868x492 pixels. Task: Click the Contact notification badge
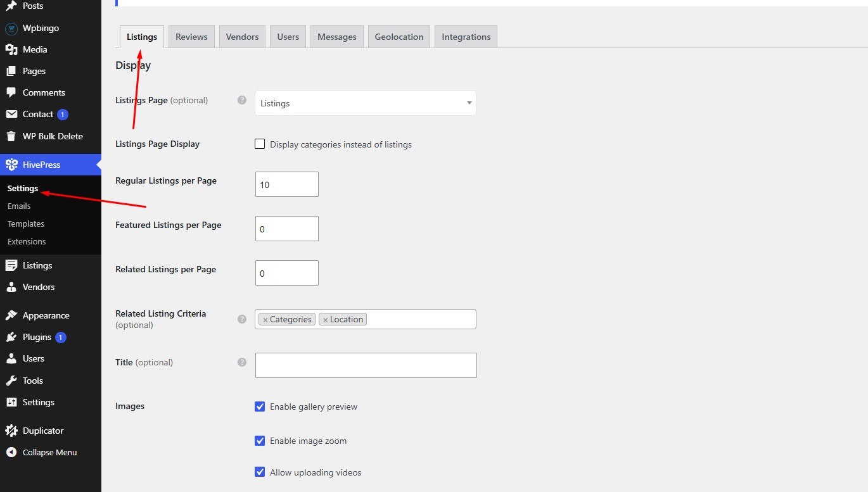(63, 115)
